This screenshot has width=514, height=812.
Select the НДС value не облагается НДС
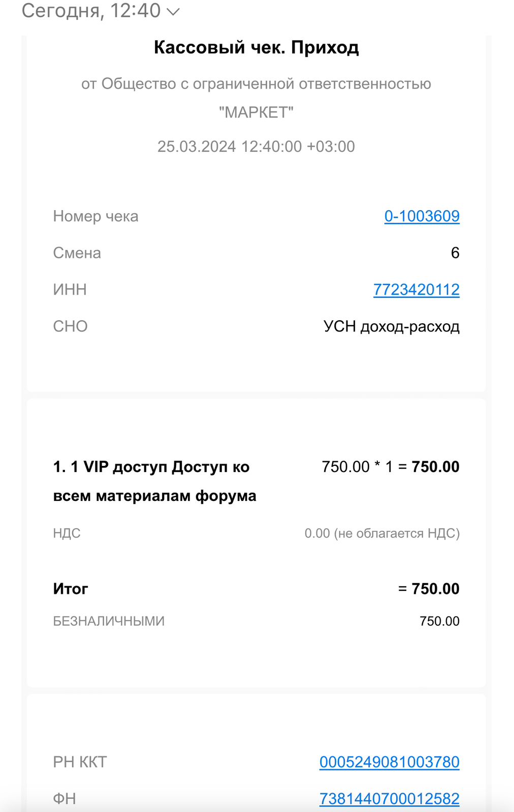(397, 533)
